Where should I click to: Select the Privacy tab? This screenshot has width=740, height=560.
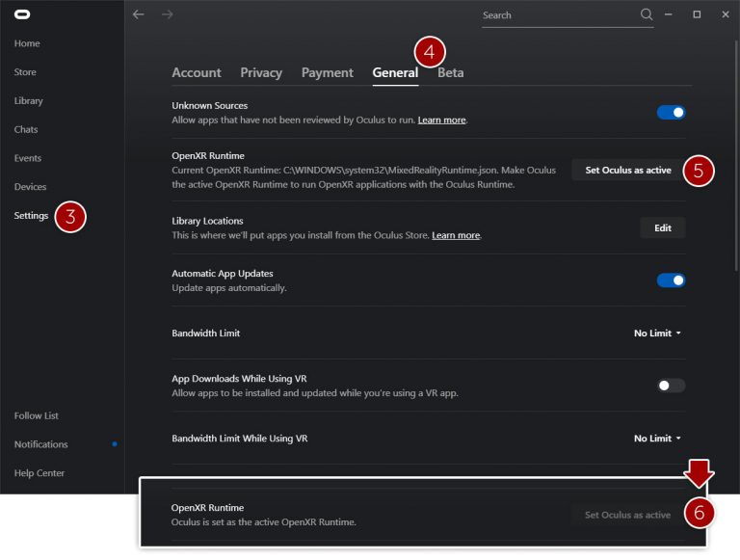coord(261,73)
